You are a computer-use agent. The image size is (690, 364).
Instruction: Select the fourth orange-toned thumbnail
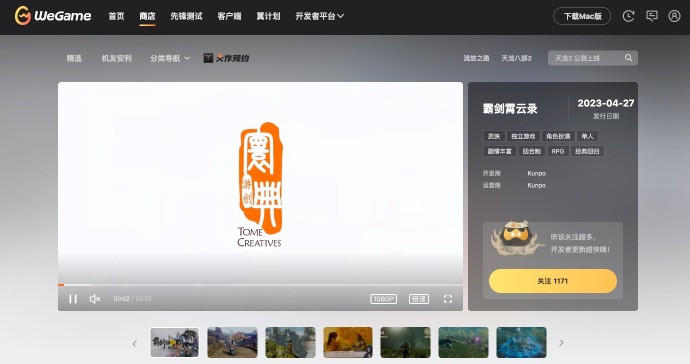pyautogui.click(x=348, y=342)
